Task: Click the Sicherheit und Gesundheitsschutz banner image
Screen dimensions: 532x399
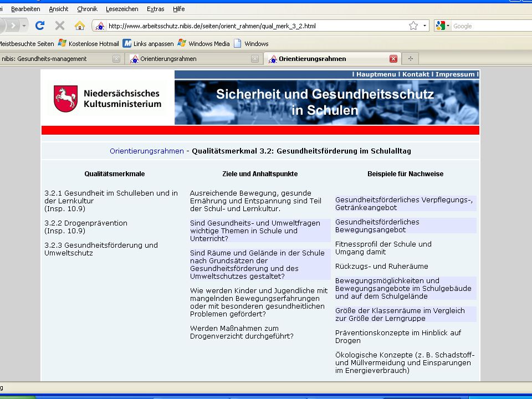Action: (327, 102)
